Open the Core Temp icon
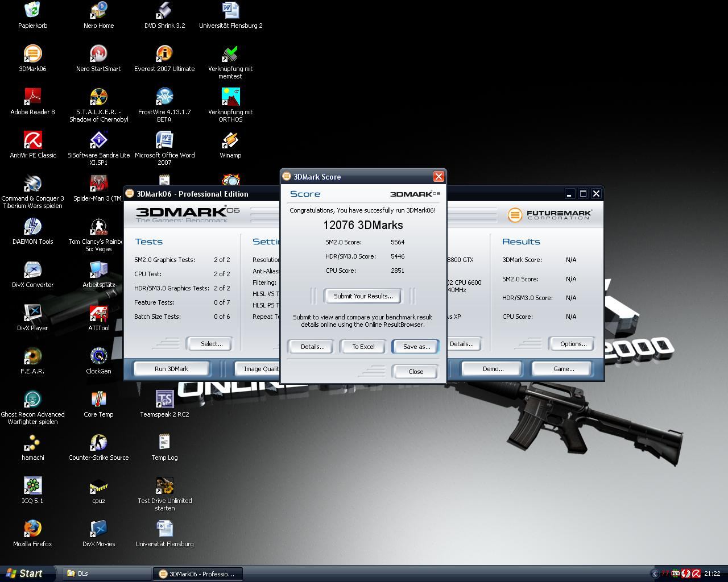728x582 pixels. point(98,399)
